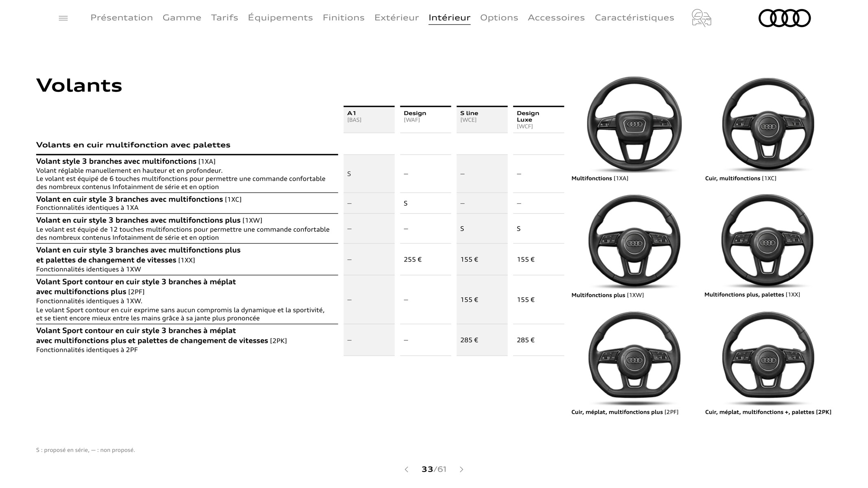Select the Finitions tab
868x488 pixels.
(x=343, y=17)
